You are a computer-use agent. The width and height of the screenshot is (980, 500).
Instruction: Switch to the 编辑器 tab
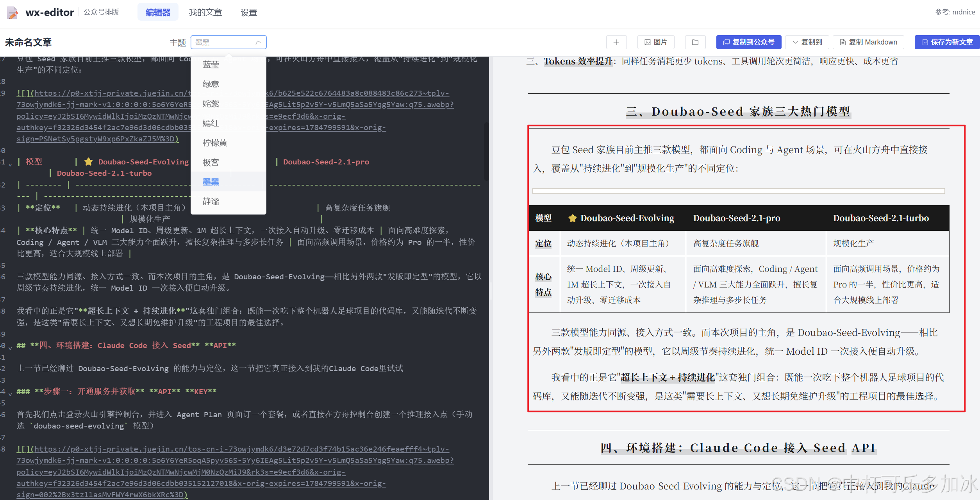[x=158, y=12]
